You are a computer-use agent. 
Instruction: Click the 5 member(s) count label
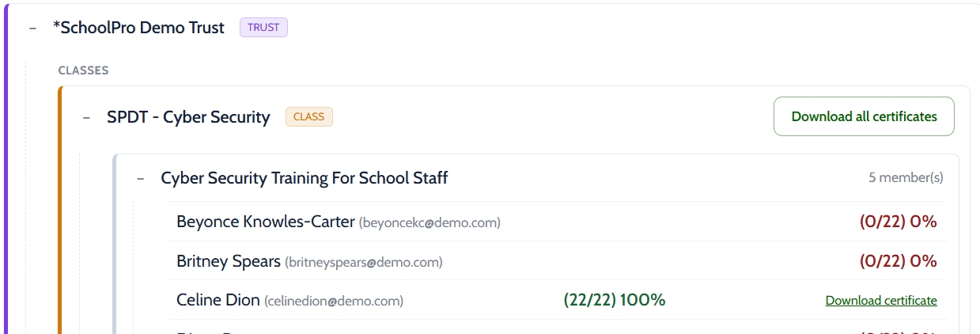pyautogui.click(x=906, y=178)
